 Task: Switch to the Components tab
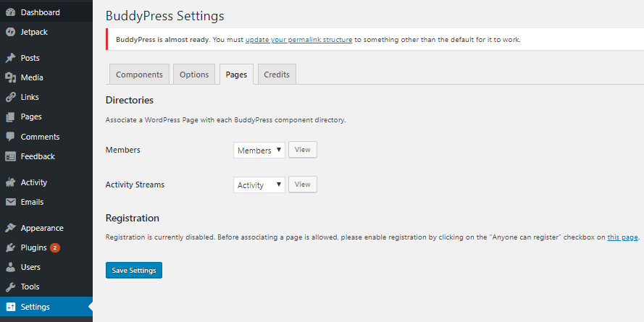tap(139, 75)
